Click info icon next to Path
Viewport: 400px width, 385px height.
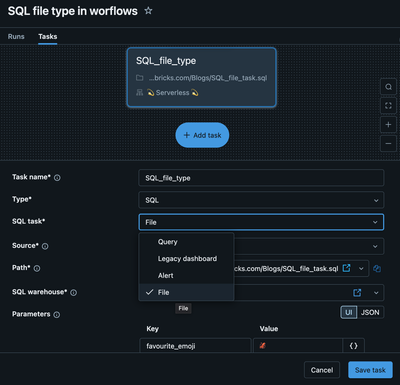click(37, 268)
